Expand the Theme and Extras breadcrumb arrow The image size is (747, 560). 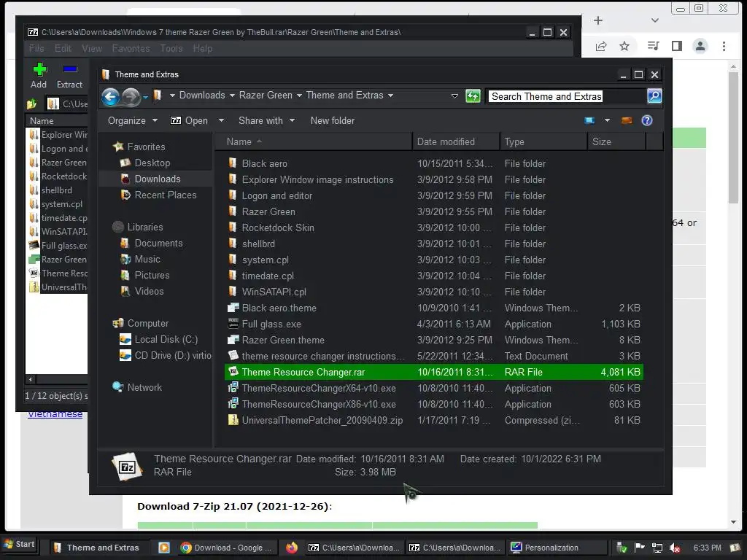coord(391,96)
